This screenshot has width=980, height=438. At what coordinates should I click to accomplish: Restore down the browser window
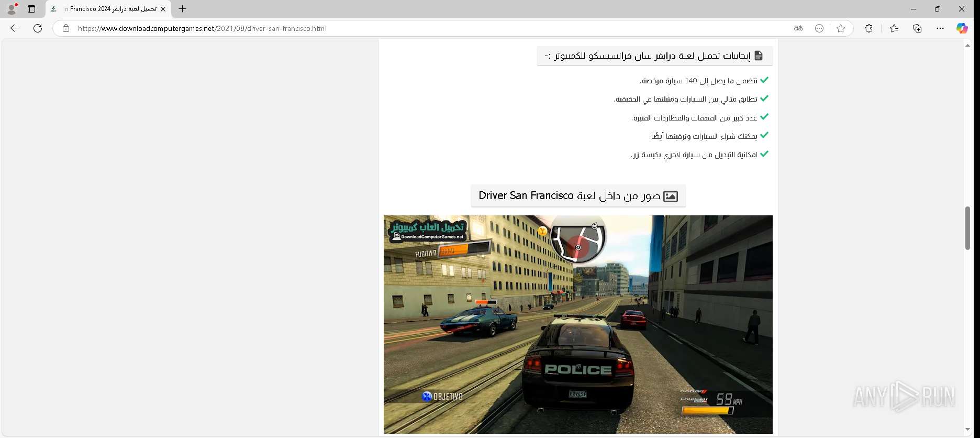coord(938,9)
